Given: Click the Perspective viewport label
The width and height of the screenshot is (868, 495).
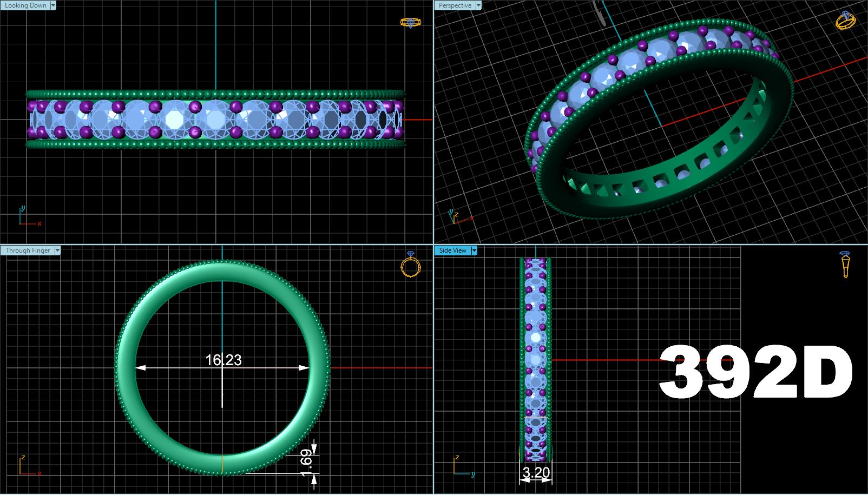Looking at the screenshot, I should (x=455, y=5).
